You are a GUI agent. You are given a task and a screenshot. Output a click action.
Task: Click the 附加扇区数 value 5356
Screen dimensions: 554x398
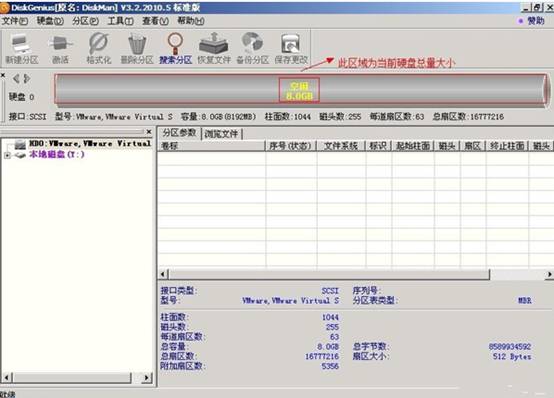(x=330, y=366)
